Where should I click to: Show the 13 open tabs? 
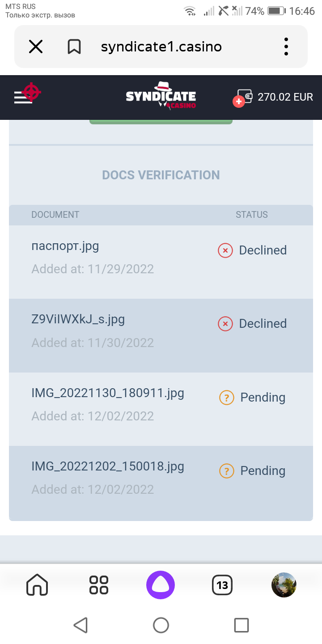point(222,585)
